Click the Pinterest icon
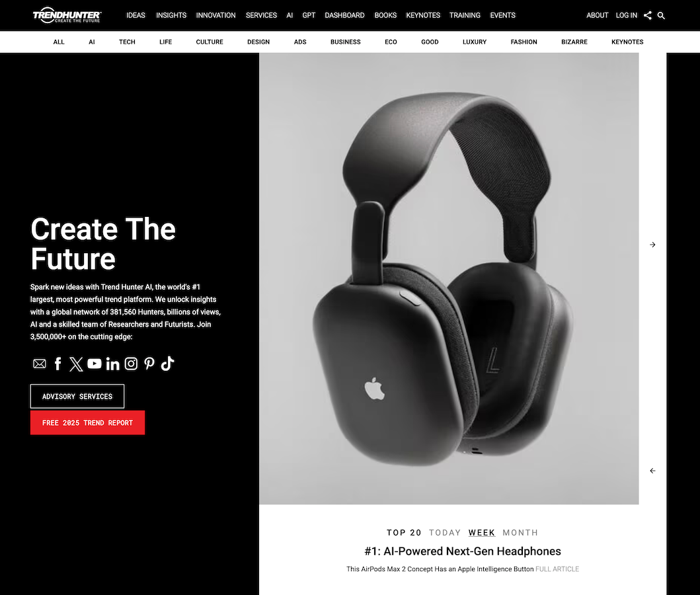Viewport: 700px width, 595px height. [149, 364]
